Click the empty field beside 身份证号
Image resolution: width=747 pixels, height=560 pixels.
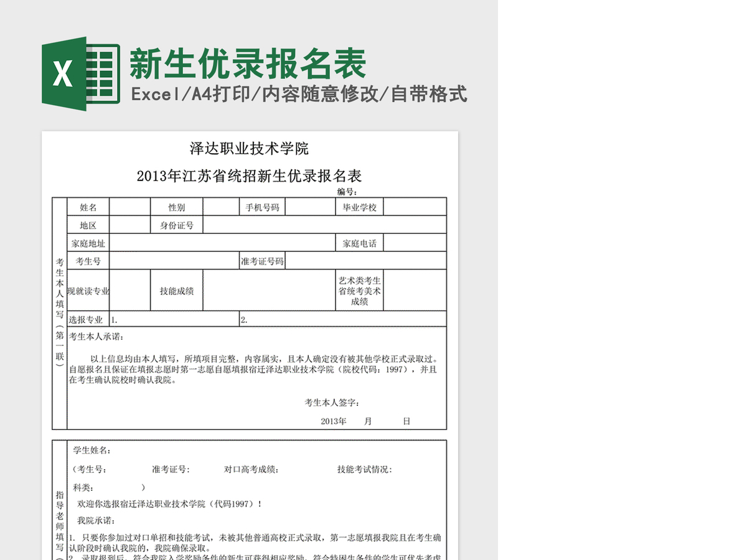coord(325,225)
